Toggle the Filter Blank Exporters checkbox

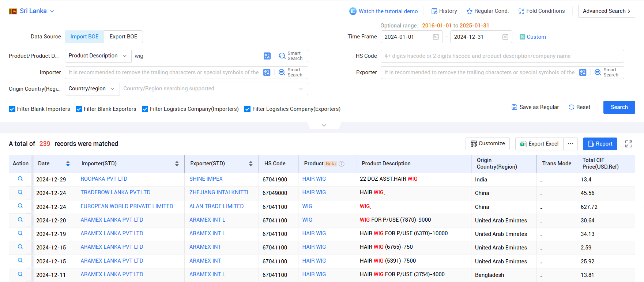(79, 109)
